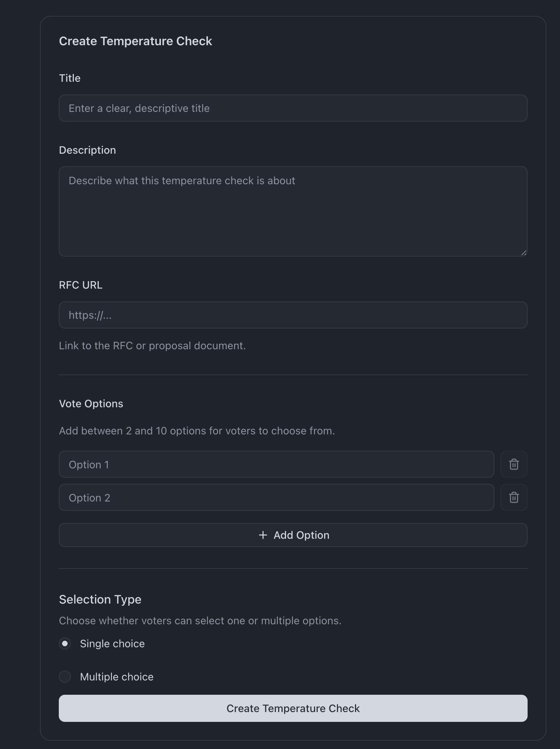The width and height of the screenshot is (560, 749).
Task: Click the Option 2 text field
Action: (276, 497)
